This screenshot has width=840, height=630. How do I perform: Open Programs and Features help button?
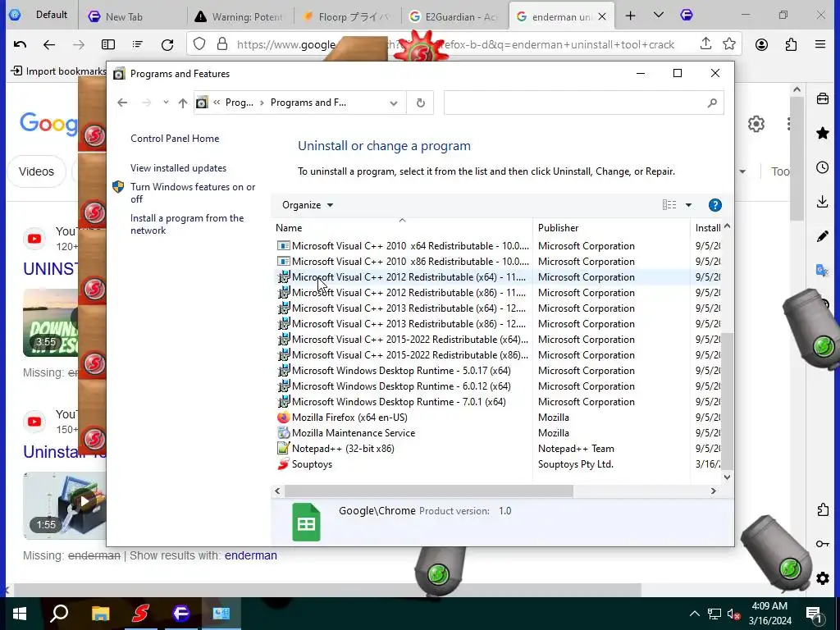point(714,205)
